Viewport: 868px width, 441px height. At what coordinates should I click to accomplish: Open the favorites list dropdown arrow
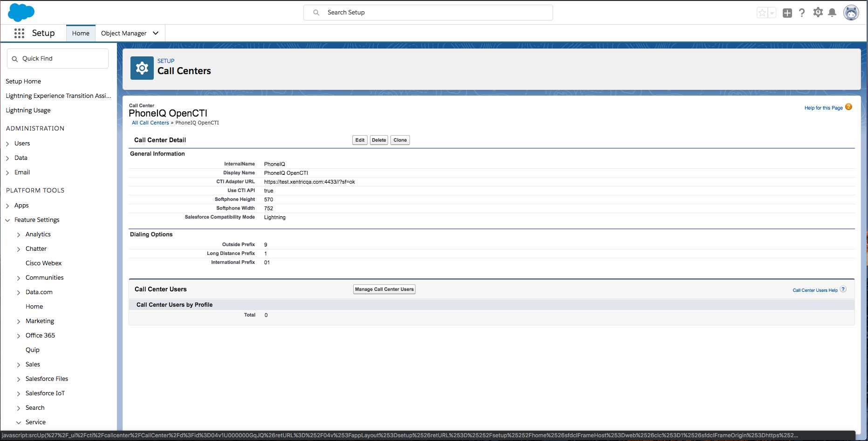pos(772,13)
